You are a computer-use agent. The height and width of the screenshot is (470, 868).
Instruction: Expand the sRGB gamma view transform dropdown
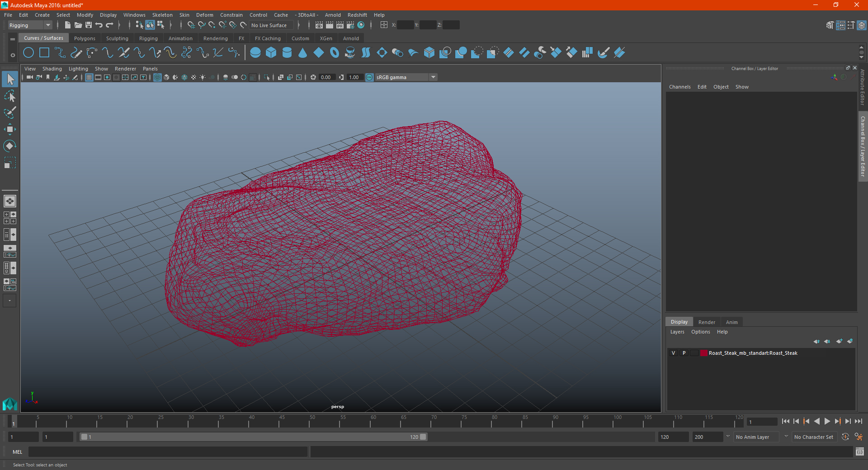tap(406, 77)
